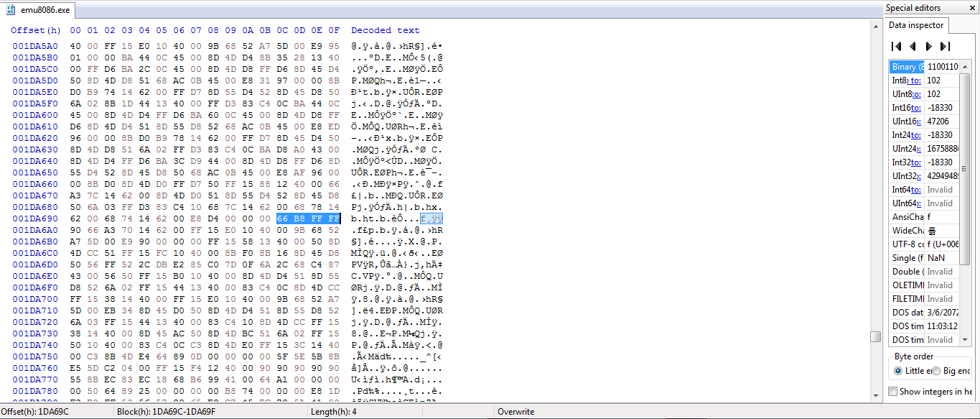
Task: Jump to first byte in Data inspector
Action: point(896,47)
